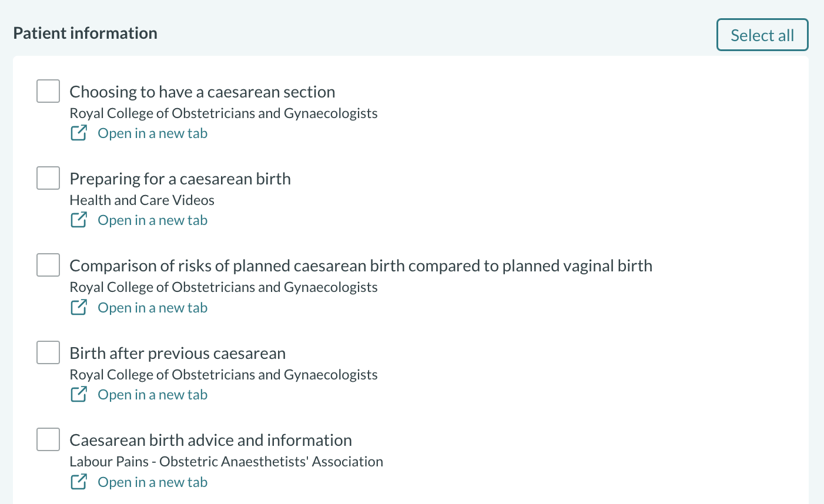The height and width of the screenshot is (504, 824).
Task: Open the Labour Pains resource in a new tab
Action: point(152,482)
